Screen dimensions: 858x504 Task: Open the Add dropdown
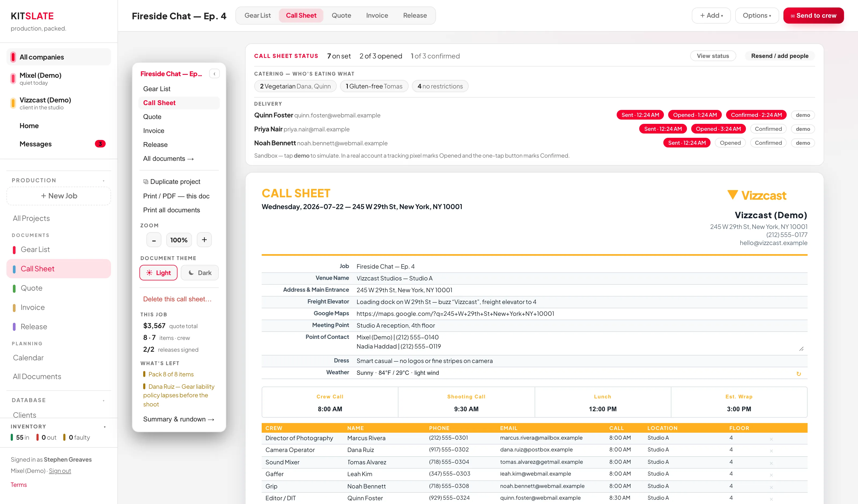click(711, 16)
